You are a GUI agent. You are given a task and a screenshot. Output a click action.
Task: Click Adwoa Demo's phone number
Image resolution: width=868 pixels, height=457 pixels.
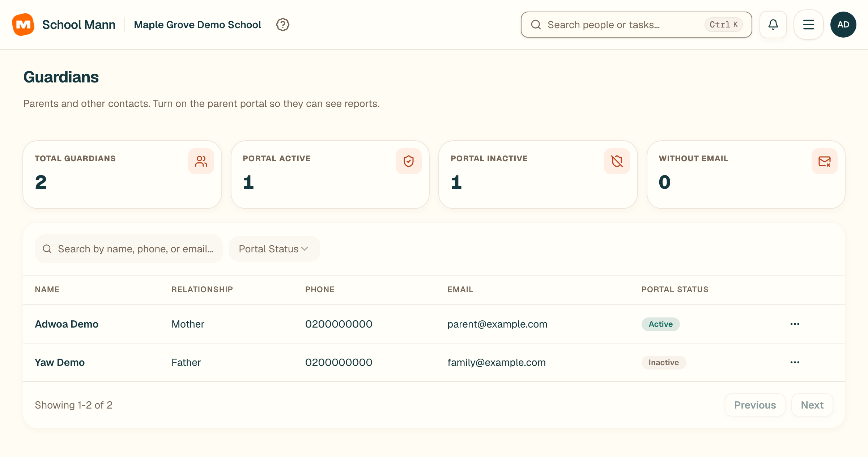pos(339,324)
